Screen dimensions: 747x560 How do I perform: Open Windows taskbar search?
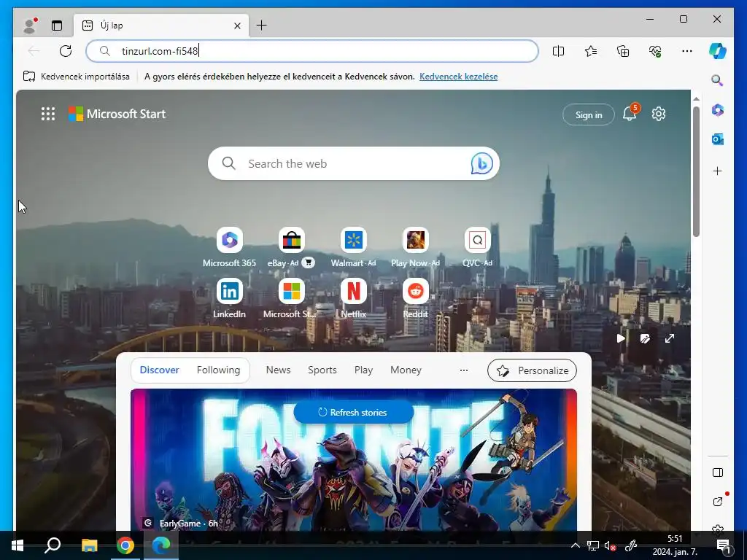pyautogui.click(x=53, y=545)
